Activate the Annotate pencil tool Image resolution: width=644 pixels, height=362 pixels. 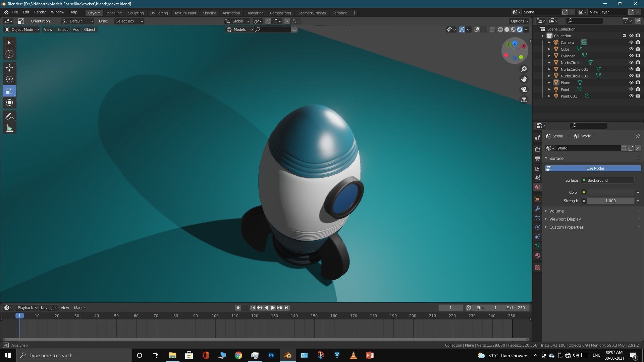click(9, 117)
